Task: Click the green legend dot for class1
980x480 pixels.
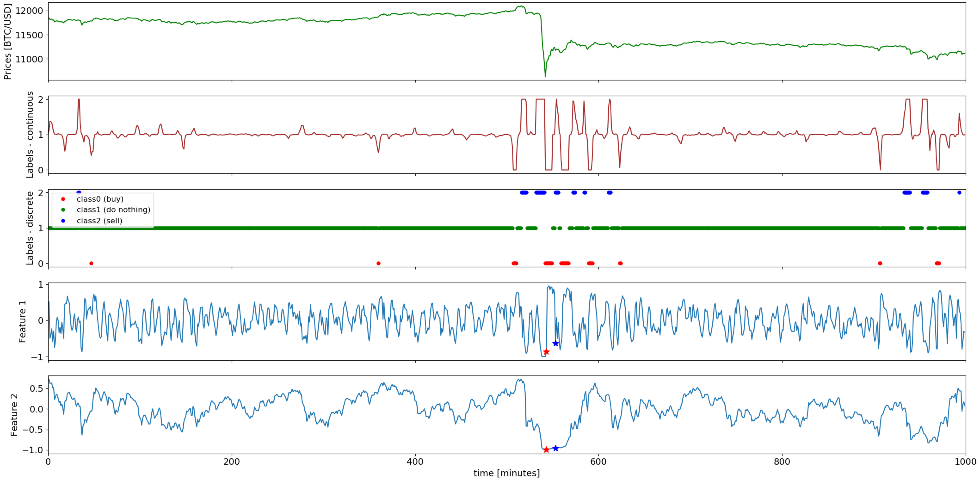Action: 63,209
